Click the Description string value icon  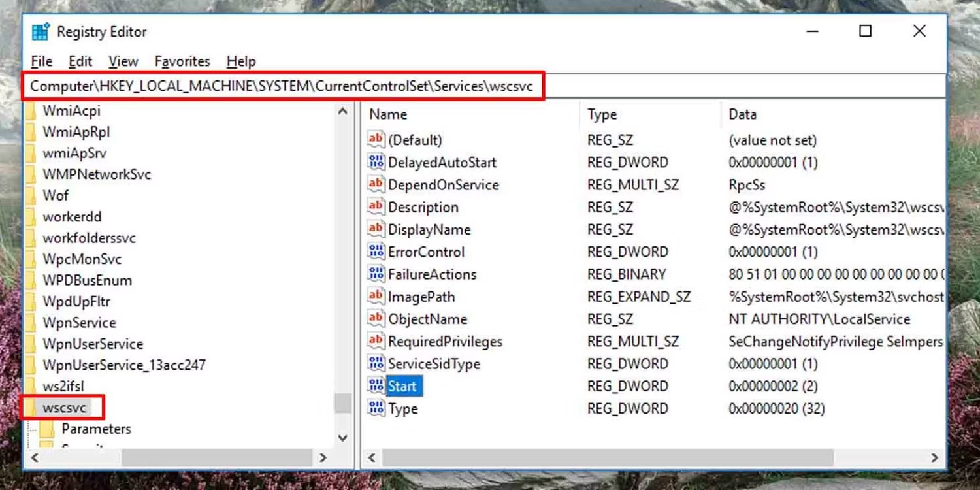pos(376,207)
